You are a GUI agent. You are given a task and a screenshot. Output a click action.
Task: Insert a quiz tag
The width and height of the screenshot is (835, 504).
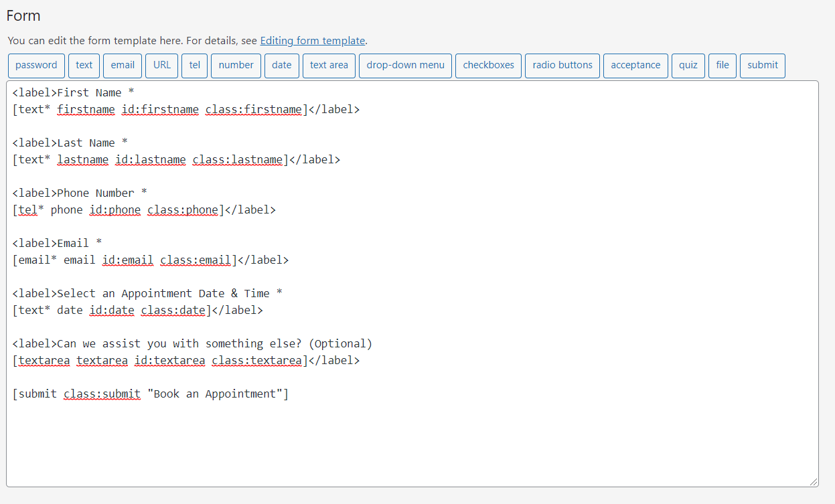[x=688, y=66]
